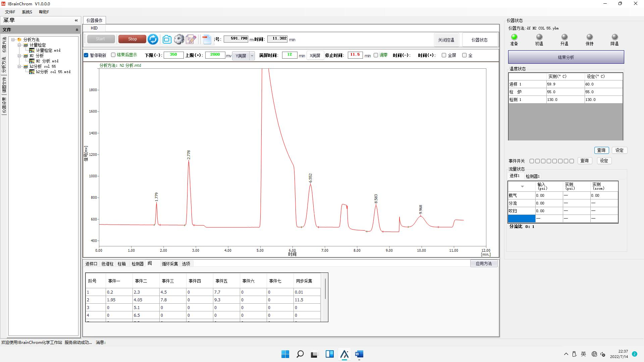This screenshot has width=644, height=362.
Task: Toggle the last 事件开关 checkbox
Action: pos(572,161)
